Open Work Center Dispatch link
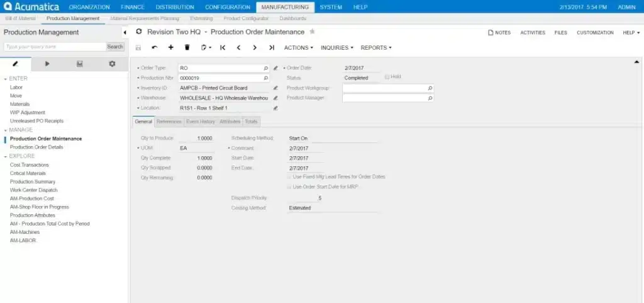This screenshot has width=644, height=303. [34, 190]
